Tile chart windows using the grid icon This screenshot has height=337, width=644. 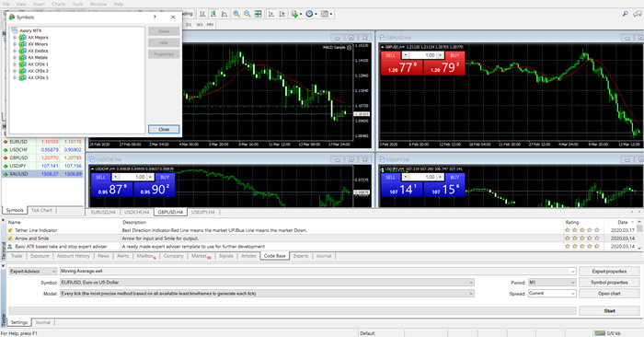[258, 14]
